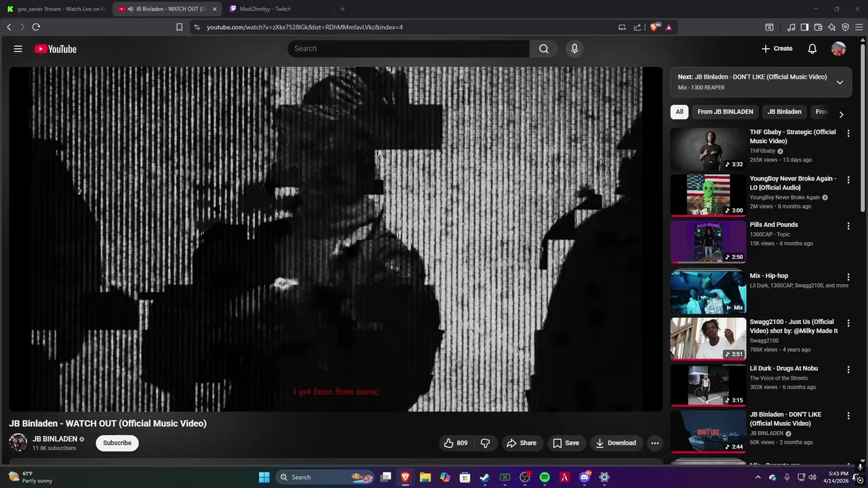The image size is (868, 488).
Task: Open JB BINLADEN channel name link
Action: click(55, 439)
